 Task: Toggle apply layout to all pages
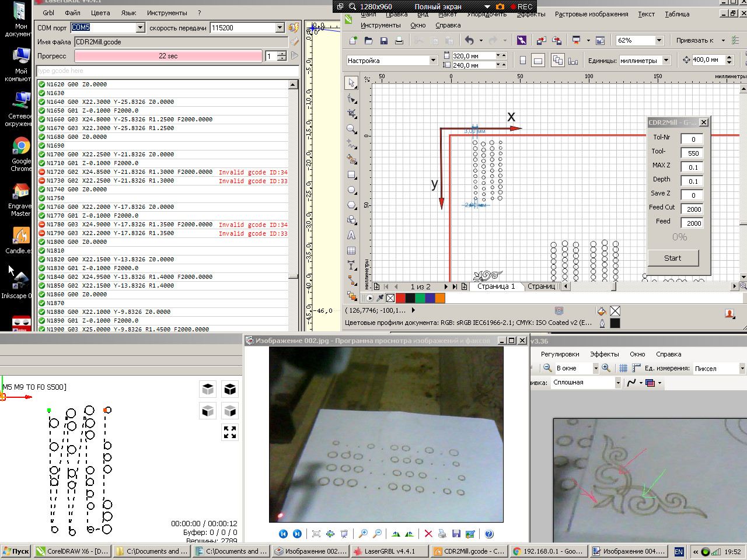pos(558,60)
